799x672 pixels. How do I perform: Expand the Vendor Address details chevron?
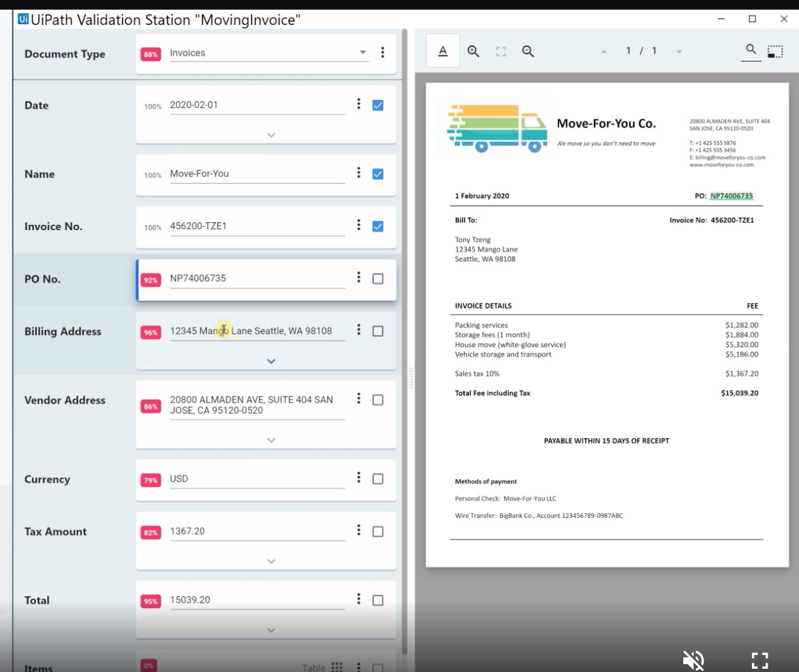[x=271, y=440]
